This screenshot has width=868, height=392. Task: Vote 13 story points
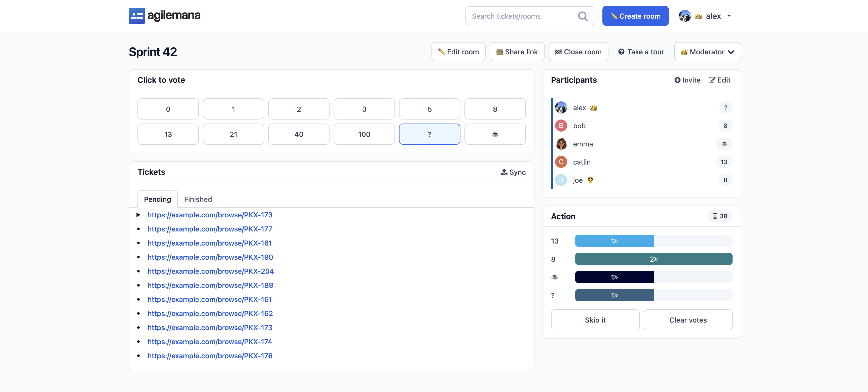pos(168,134)
